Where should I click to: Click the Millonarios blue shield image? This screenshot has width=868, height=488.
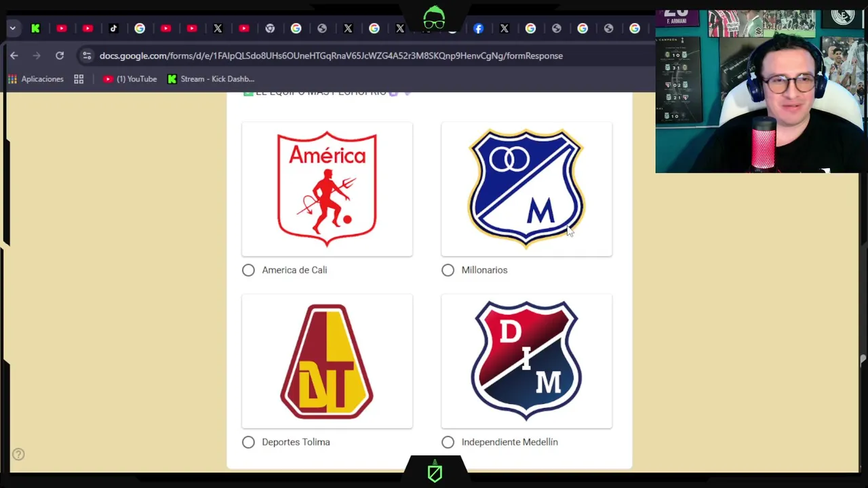coord(526,189)
